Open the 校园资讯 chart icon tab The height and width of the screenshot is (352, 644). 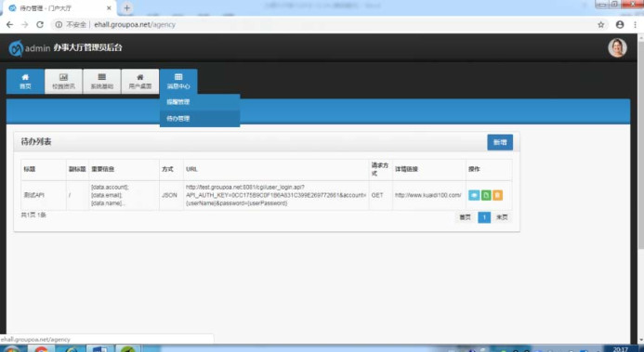tap(64, 81)
